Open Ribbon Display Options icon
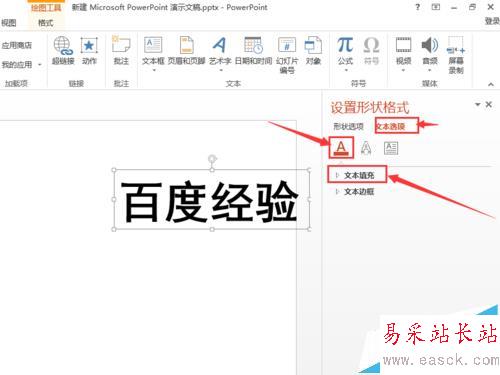The width and height of the screenshot is (500, 375). coord(436,7)
